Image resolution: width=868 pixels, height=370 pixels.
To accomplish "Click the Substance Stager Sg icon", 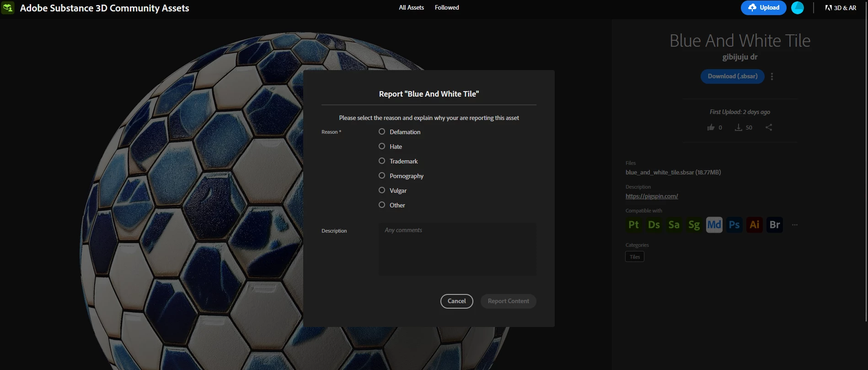I will [694, 225].
